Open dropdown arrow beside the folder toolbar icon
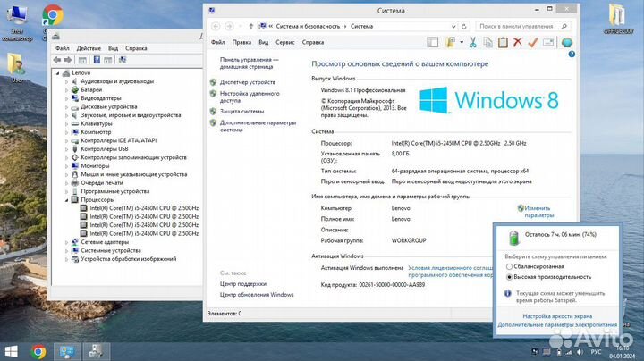 462,42
